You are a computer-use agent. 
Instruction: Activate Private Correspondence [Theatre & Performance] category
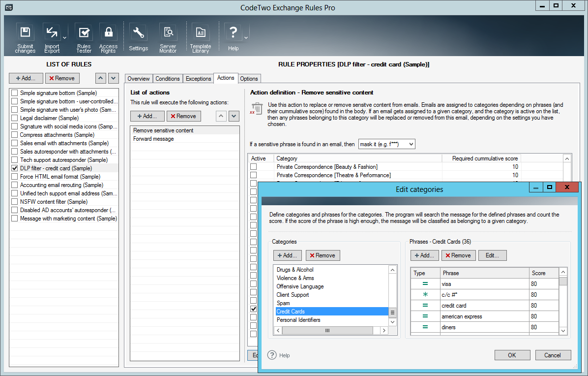[254, 175]
